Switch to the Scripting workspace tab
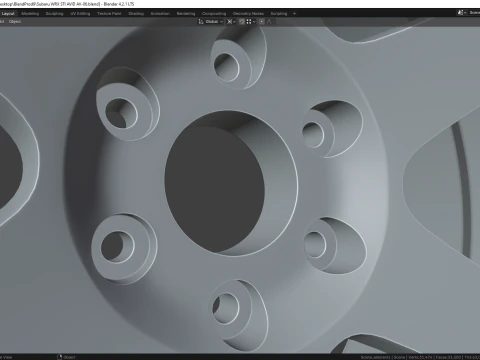The width and height of the screenshot is (480, 360). tap(279, 14)
